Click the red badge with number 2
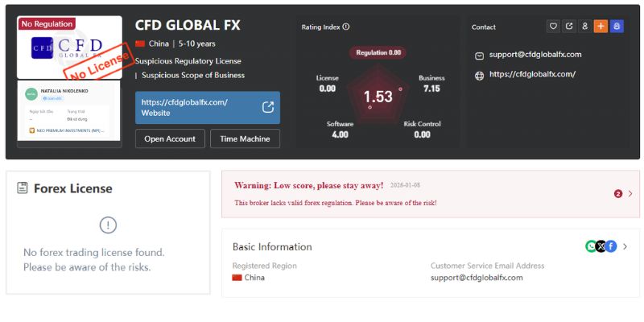This screenshot has height=322, width=644. click(618, 194)
